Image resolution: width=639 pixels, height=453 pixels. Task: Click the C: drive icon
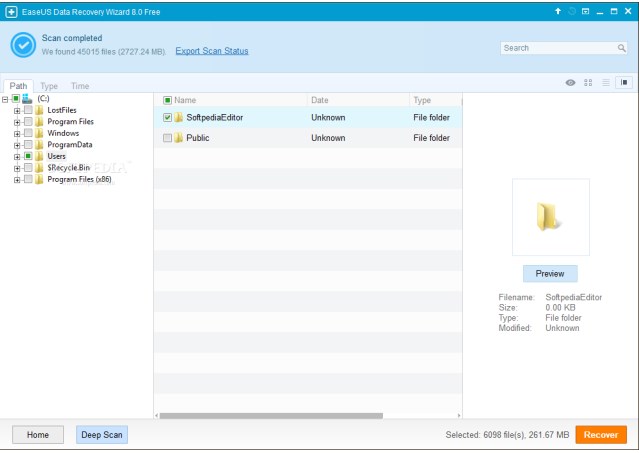click(27, 99)
